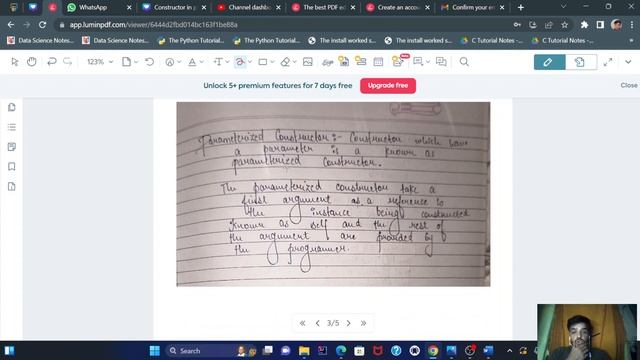Bookmark this page with star icon

(564, 25)
